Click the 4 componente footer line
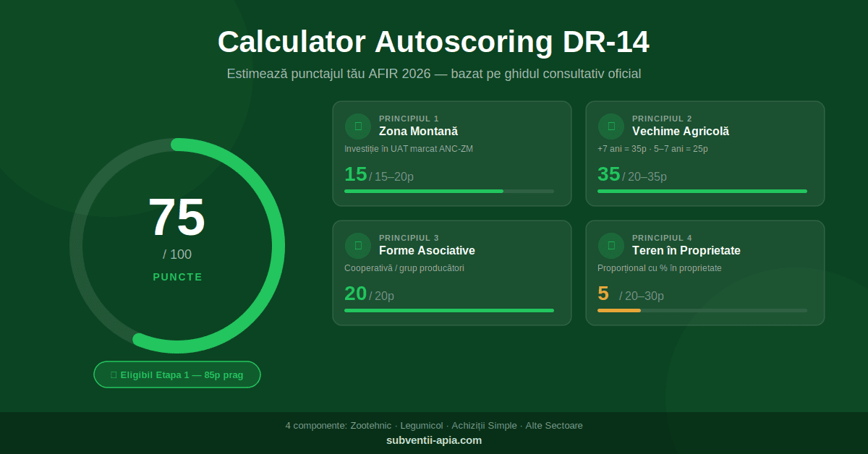 434,426
